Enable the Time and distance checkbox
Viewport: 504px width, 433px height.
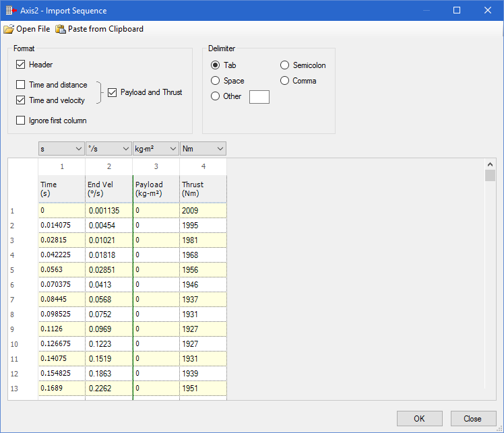(21, 85)
